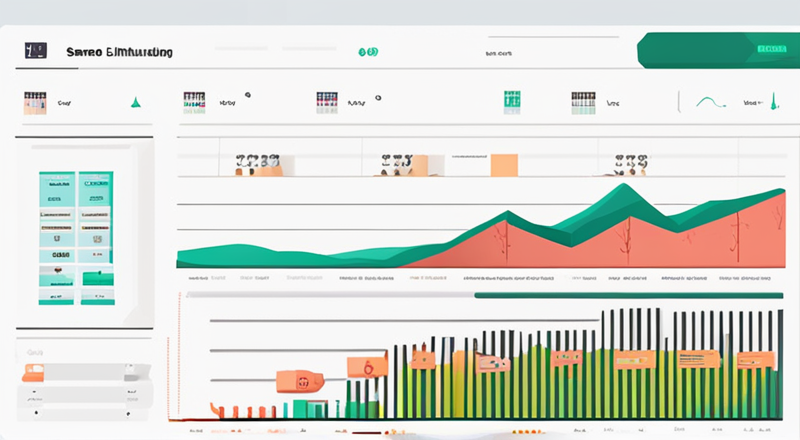800x440 pixels.
Task: Open the solid green grid icon in toolbar
Action: pos(512,102)
